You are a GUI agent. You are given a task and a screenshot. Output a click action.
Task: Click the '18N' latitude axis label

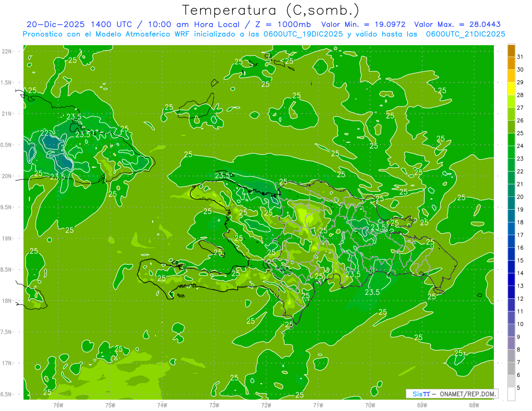click(7, 301)
